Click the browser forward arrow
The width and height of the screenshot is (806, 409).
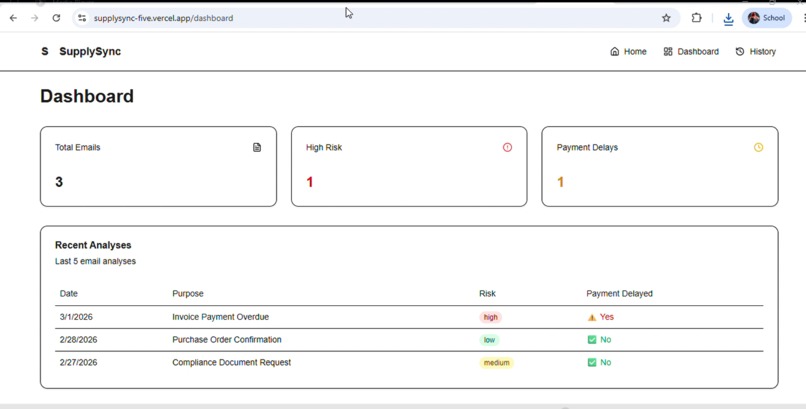(x=34, y=18)
